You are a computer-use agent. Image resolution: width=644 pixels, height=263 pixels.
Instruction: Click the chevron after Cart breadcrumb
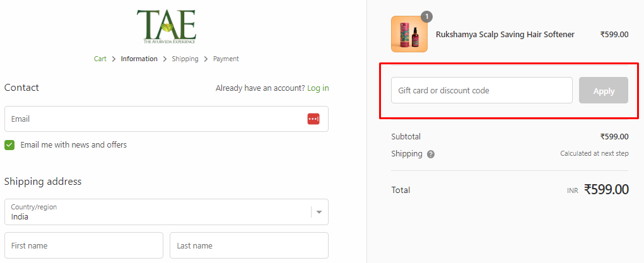click(x=114, y=59)
